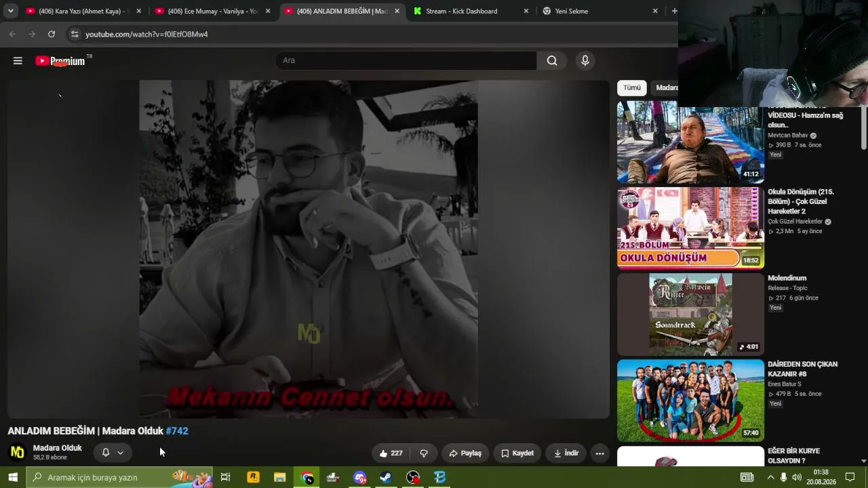Go back using the browser back arrow
Screen dimensions: 868x488
click(x=12, y=34)
